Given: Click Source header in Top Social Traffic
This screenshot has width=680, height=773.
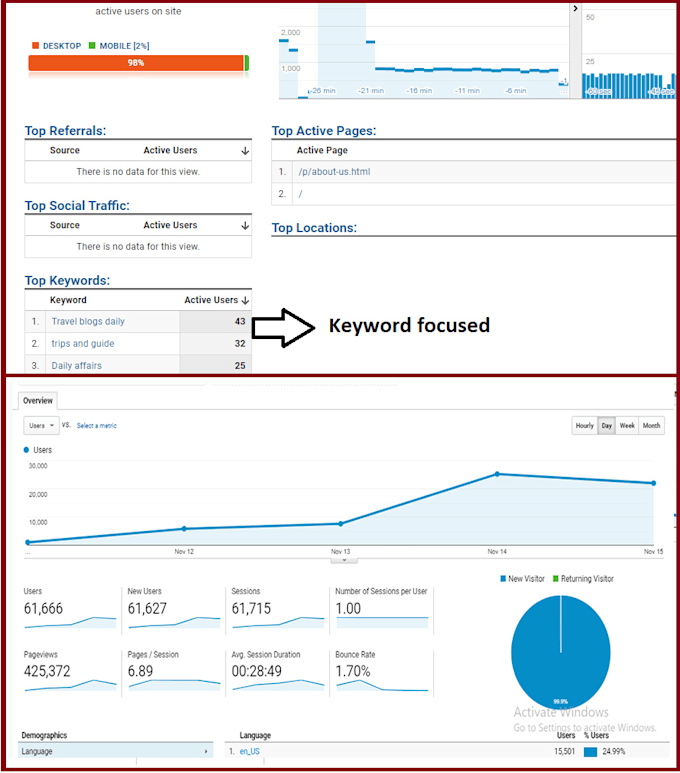Looking at the screenshot, I should pyautogui.click(x=65, y=225).
